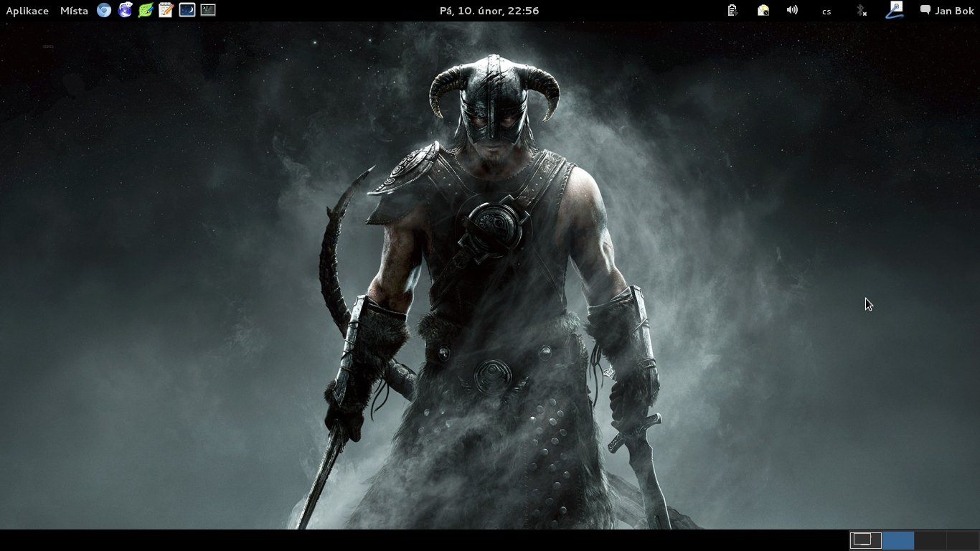Open the Bluetooth disabled indicator
980x551 pixels.
click(862, 10)
